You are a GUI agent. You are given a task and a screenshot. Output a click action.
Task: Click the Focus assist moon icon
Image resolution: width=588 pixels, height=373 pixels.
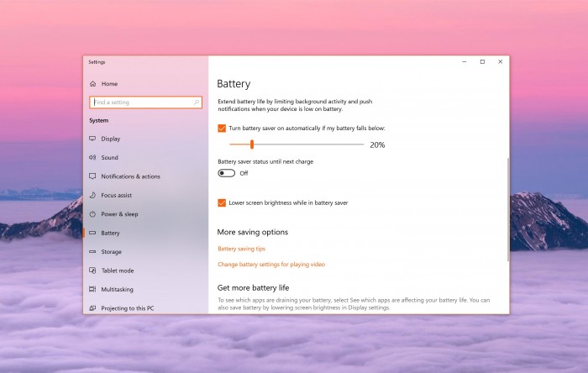(92, 196)
